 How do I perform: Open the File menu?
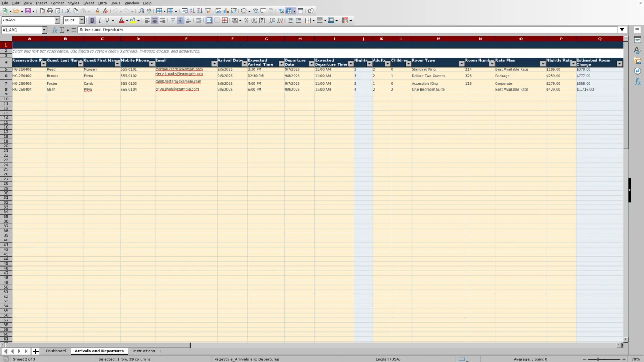click(5, 3)
